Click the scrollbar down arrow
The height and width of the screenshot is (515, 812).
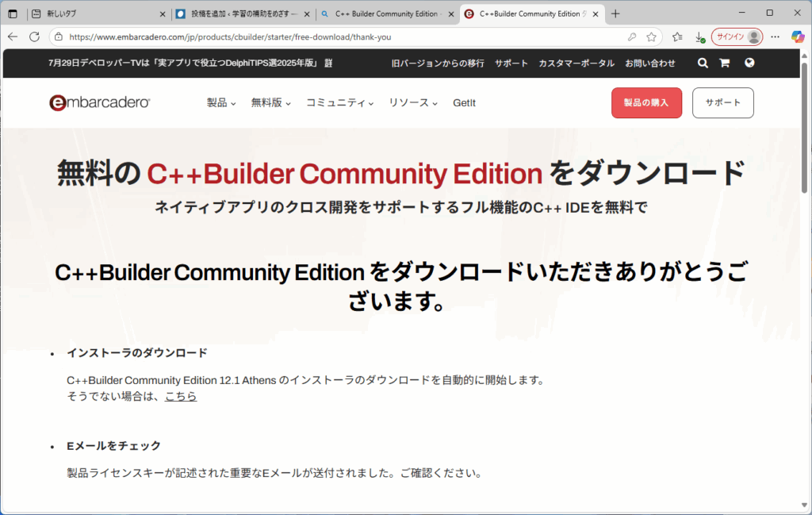[804, 505]
